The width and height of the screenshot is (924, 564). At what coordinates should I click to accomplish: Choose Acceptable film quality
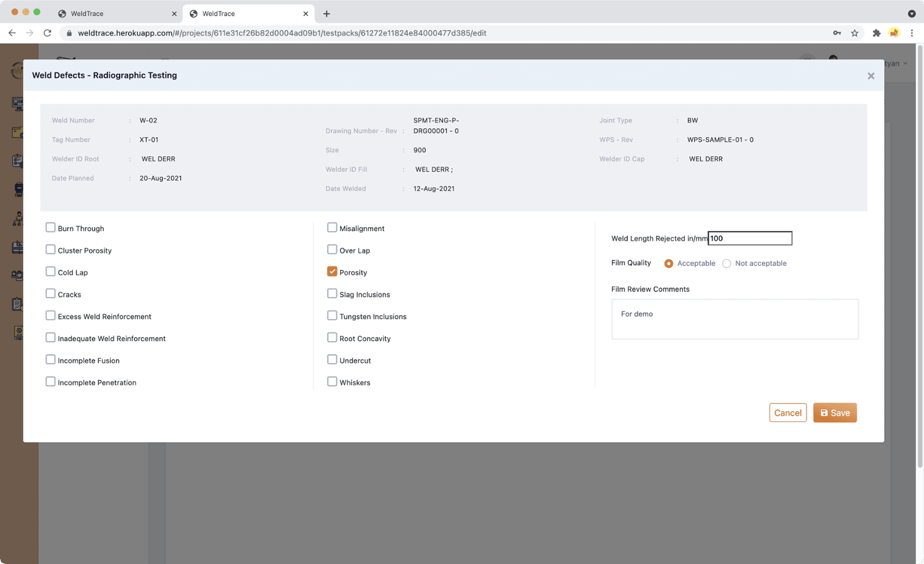(x=669, y=264)
